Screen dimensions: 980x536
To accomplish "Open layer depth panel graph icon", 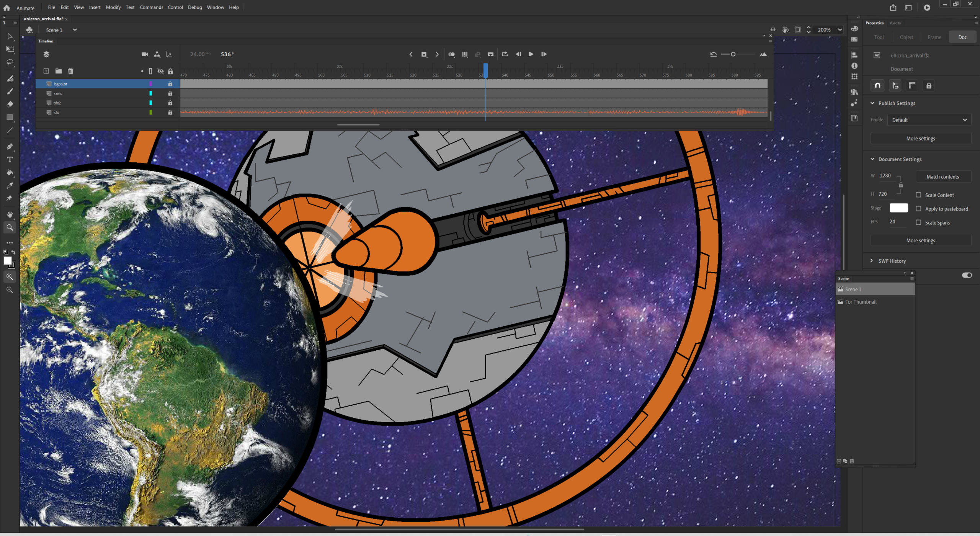I will (169, 54).
